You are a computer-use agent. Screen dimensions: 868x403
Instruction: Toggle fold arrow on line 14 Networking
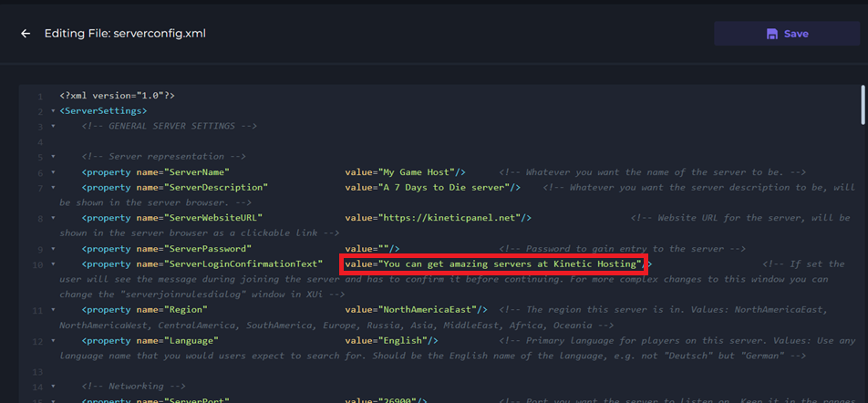(53, 387)
